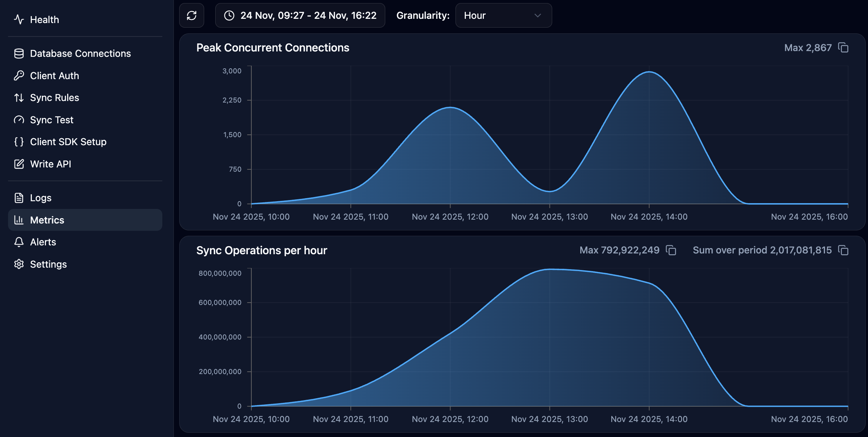The image size is (868, 437).
Task: Click the Client Auth key icon
Action: tap(19, 76)
